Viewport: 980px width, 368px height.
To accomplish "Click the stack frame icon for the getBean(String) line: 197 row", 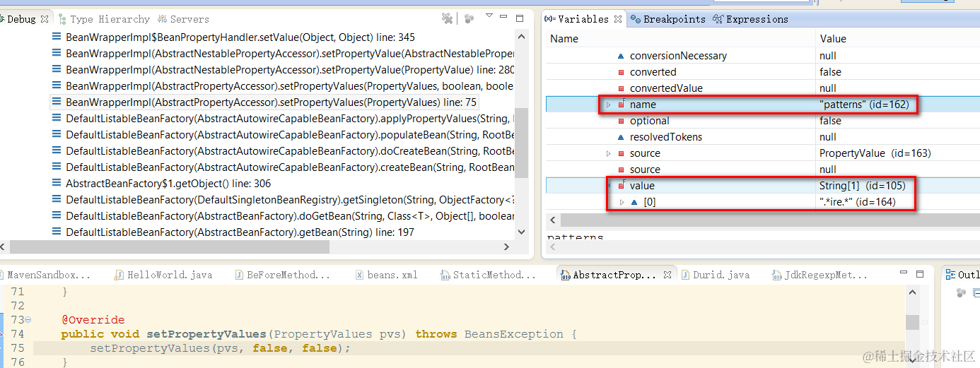I will [57, 232].
